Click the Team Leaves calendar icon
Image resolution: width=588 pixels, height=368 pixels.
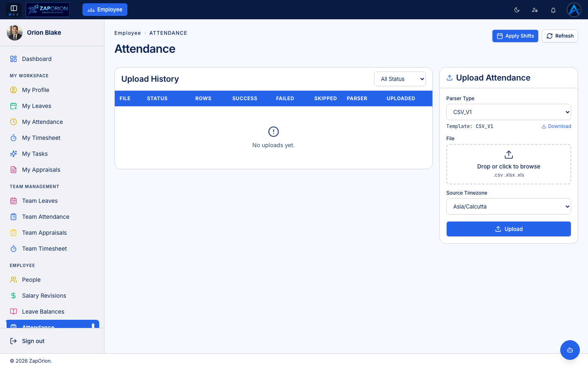13,201
